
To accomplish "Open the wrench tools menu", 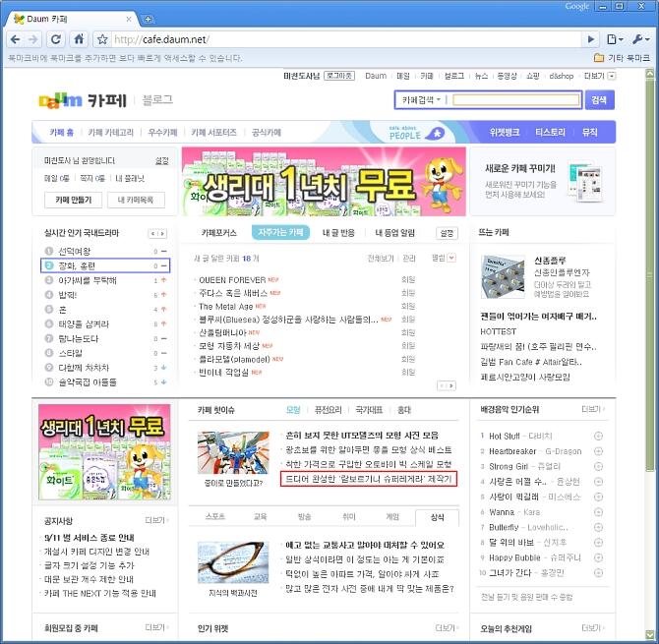I will point(641,39).
